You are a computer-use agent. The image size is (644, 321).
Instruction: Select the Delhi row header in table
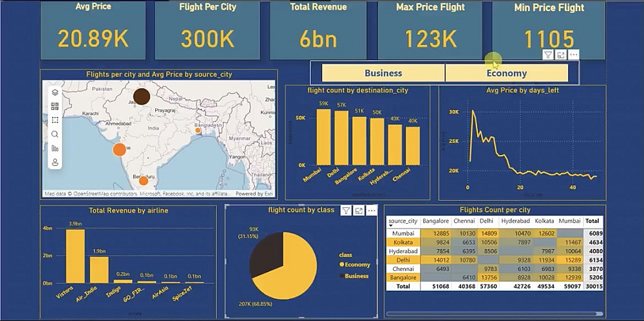403,260
